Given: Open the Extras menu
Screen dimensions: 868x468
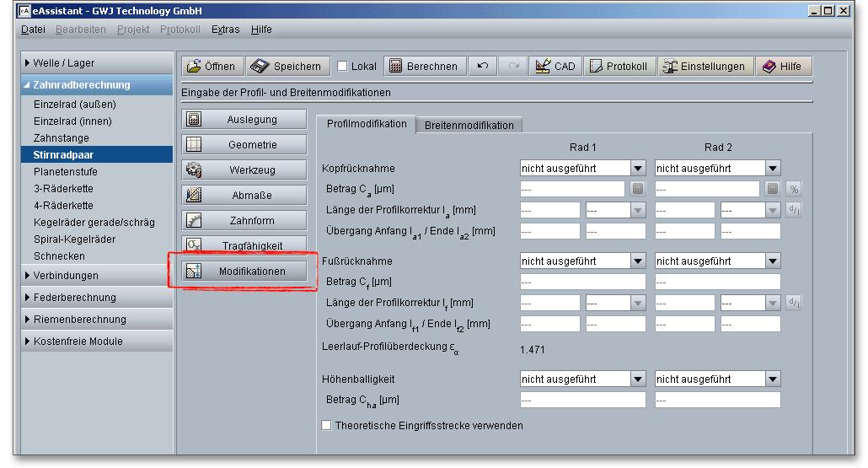Looking at the screenshot, I should pos(225,30).
